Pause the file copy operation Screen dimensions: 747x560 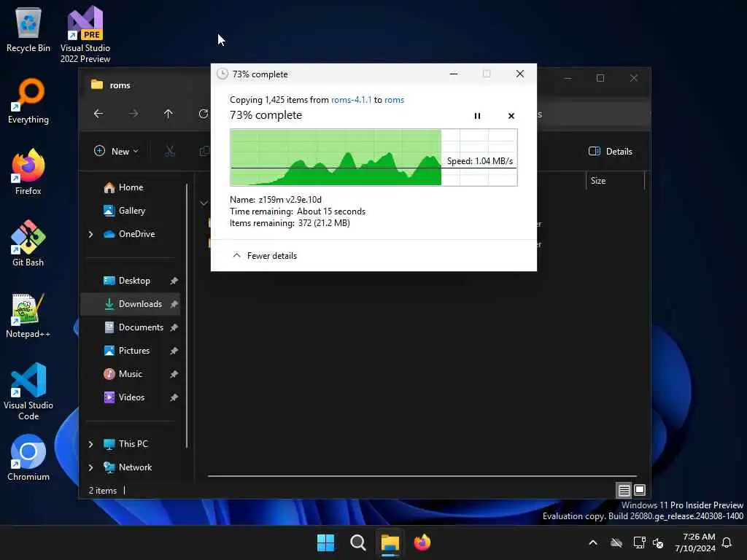coord(477,116)
